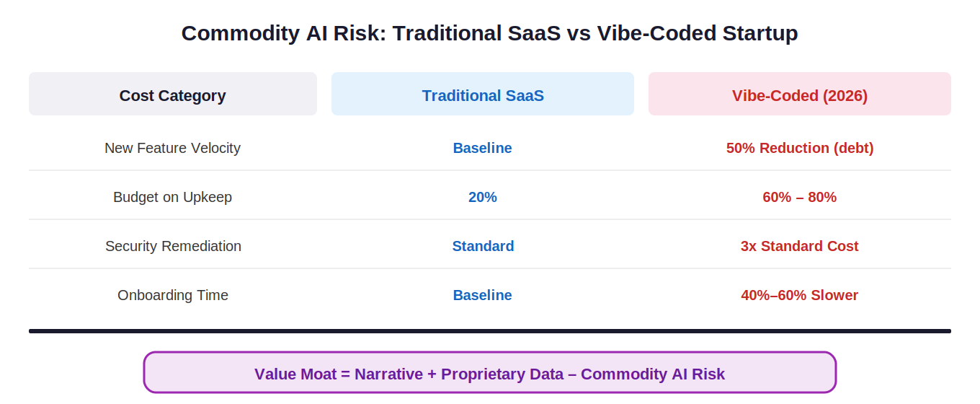Click Baseline in the New Feature Velocity row
980x404 pixels.
pyautogui.click(x=482, y=148)
